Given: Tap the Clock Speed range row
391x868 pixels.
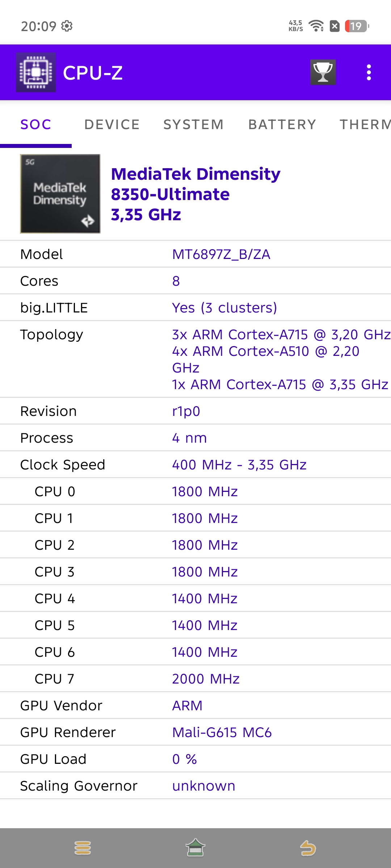Looking at the screenshot, I should pos(195,465).
